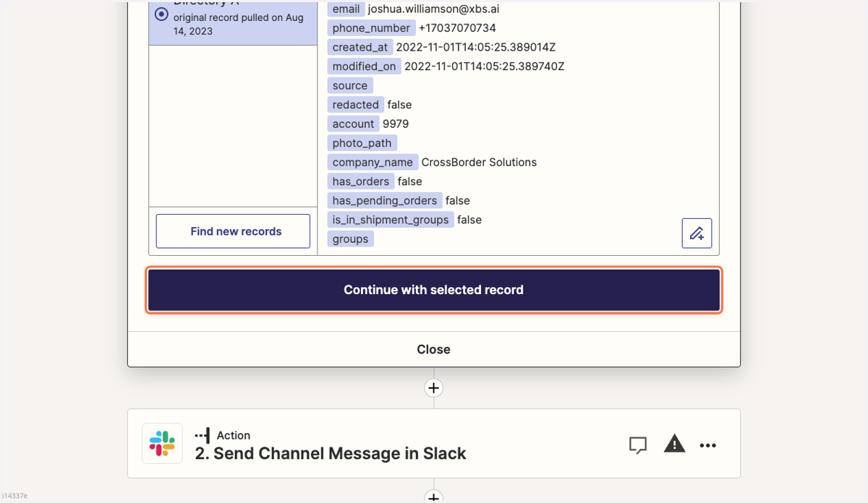Image resolution: width=868 pixels, height=503 pixels.
Task: Click the Slack app icon
Action: [x=162, y=443]
